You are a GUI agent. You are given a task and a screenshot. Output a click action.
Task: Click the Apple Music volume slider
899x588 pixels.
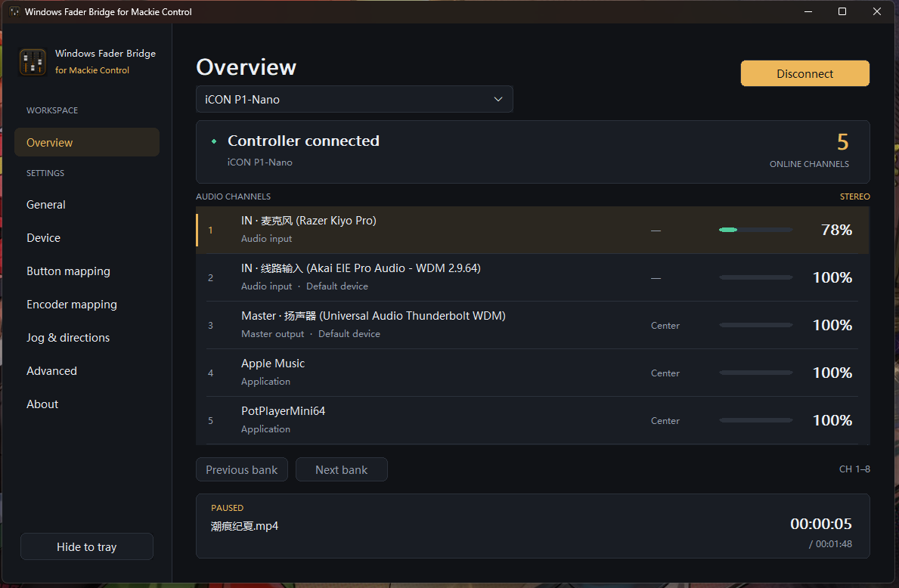coord(755,373)
